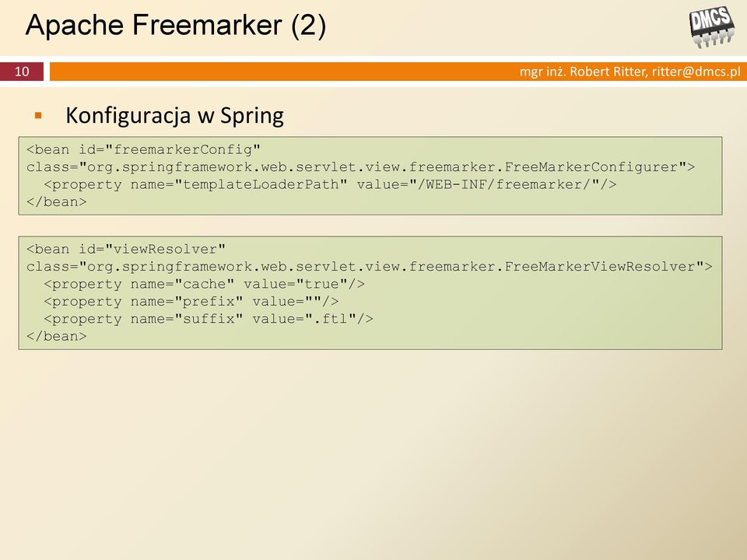Click the slide number 10 box

[22, 72]
